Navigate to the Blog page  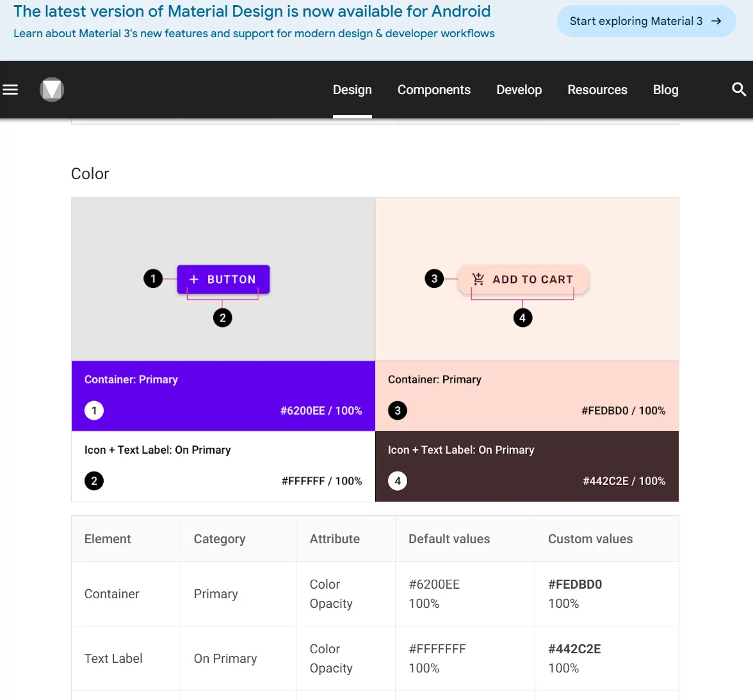pos(665,90)
